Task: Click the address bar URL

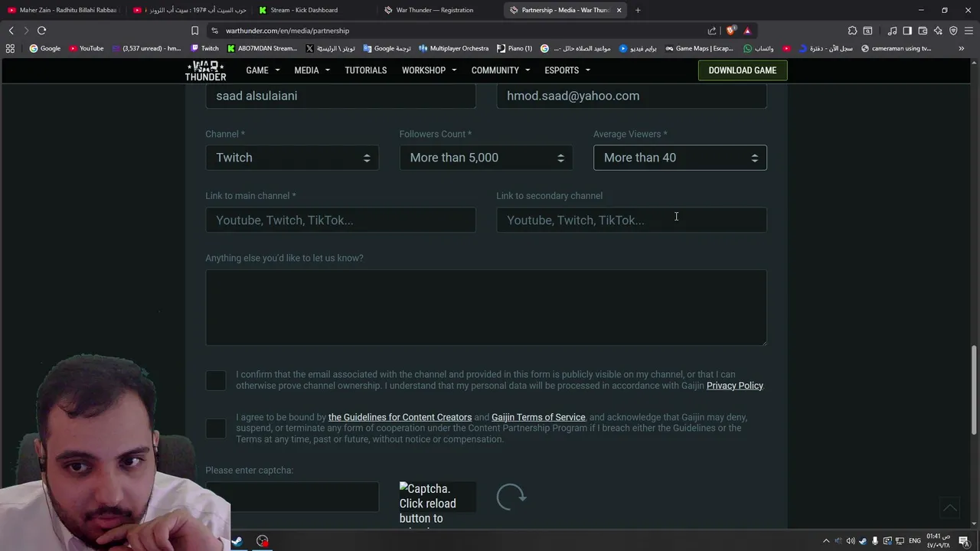Action: coord(287,31)
